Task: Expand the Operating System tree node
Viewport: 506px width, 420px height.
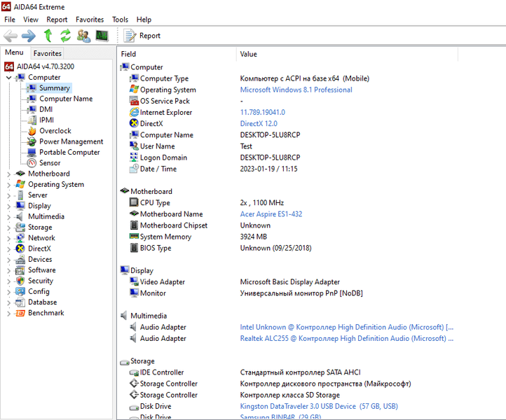Action: pyautogui.click(x=8, y=185)
